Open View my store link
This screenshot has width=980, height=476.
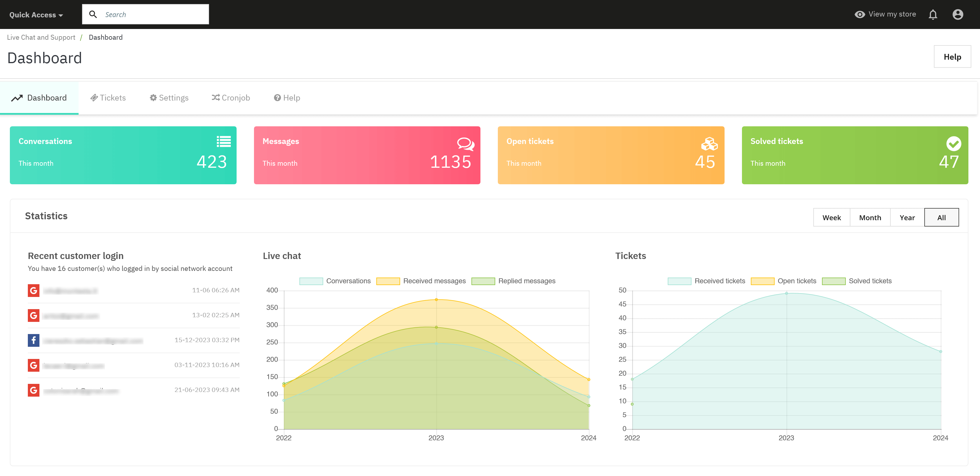pyautogui.click(x=885, y=14)
